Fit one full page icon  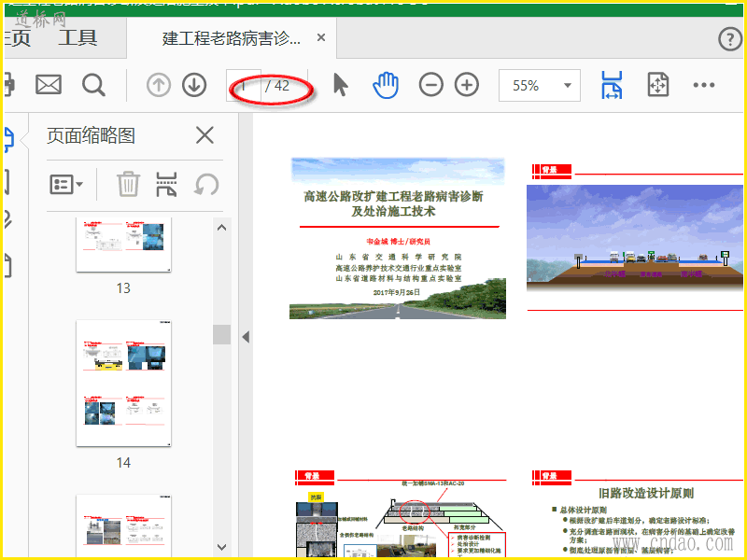[658, 85]
